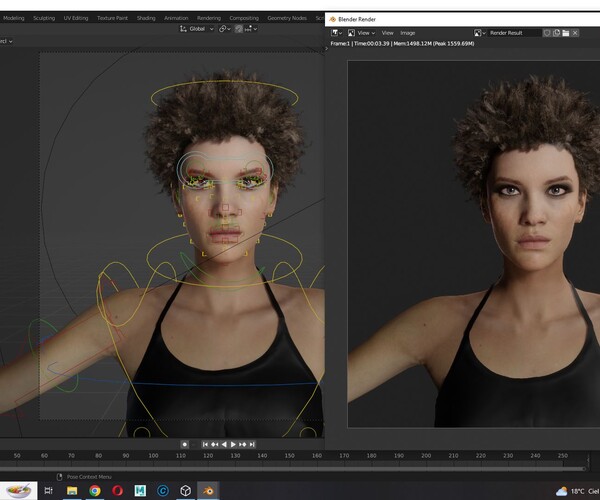Screen dimensions: 600x500
Task: Click the Render Result name field
Action: [x=514, y=33]
